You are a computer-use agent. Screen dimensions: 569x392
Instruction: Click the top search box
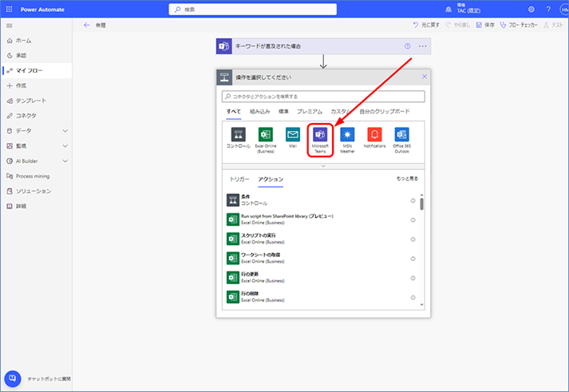point(252,10)
